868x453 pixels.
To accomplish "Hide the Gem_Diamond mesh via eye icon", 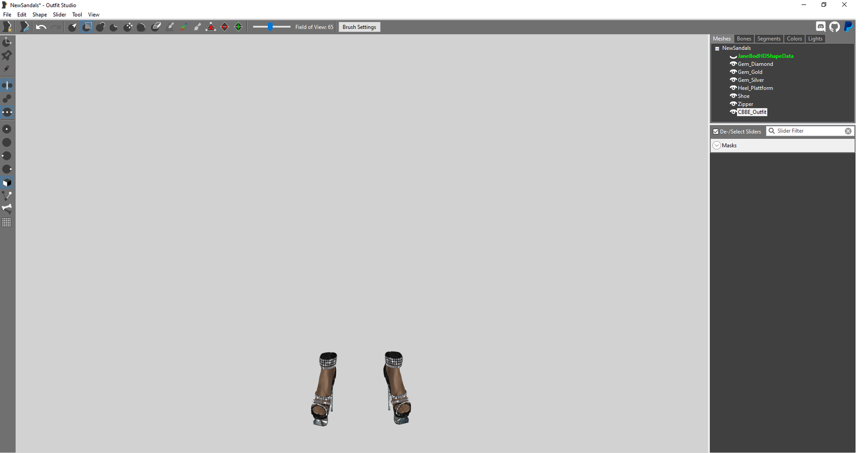I will [733, 64].
